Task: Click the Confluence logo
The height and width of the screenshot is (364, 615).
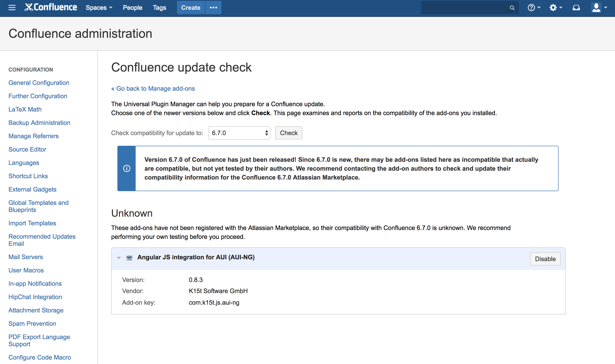Action: click(51, 7)
